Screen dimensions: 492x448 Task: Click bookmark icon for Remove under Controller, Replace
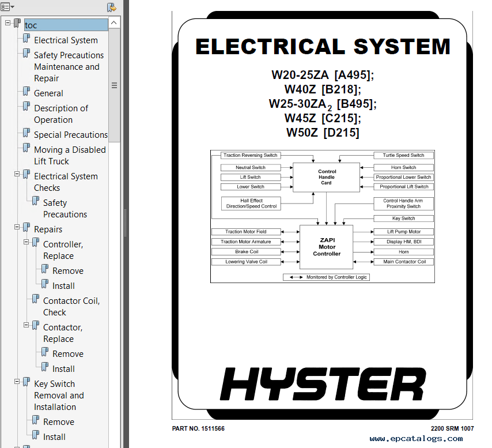(x=45, y=269)
